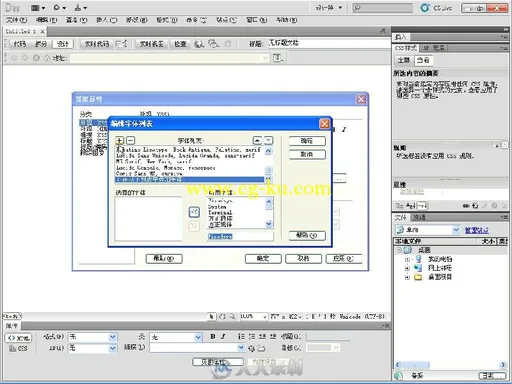Add font using the << arrow button
512x384 pixels.
click(x=194, y=212)
